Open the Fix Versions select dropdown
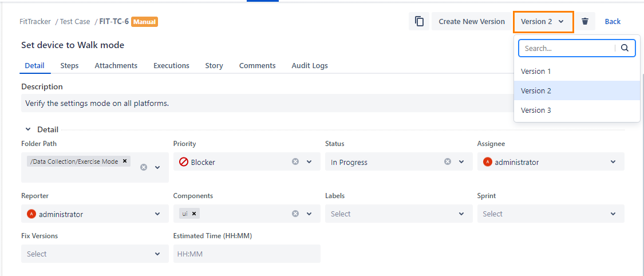This screenshot has height=276, width=644. coord(95,254)
